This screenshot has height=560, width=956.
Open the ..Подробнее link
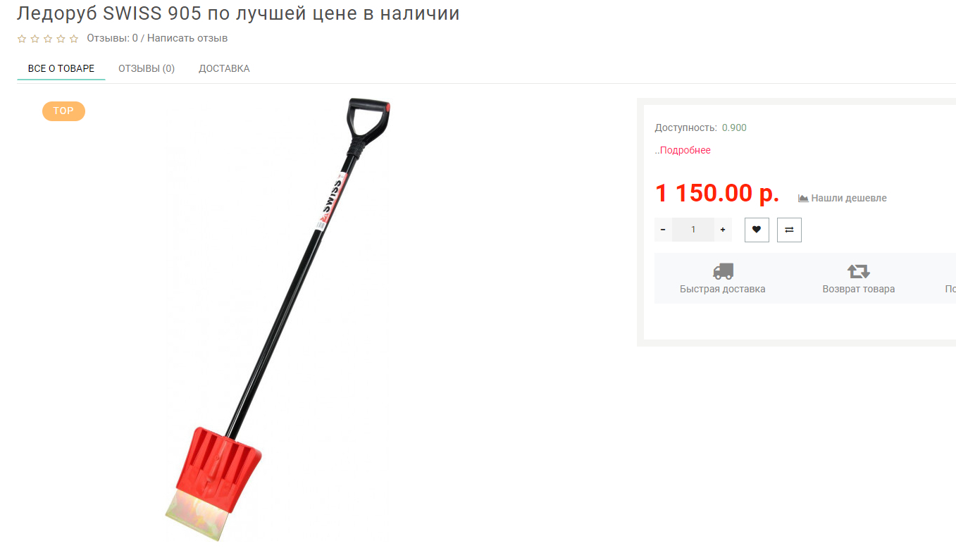point(683,150)
